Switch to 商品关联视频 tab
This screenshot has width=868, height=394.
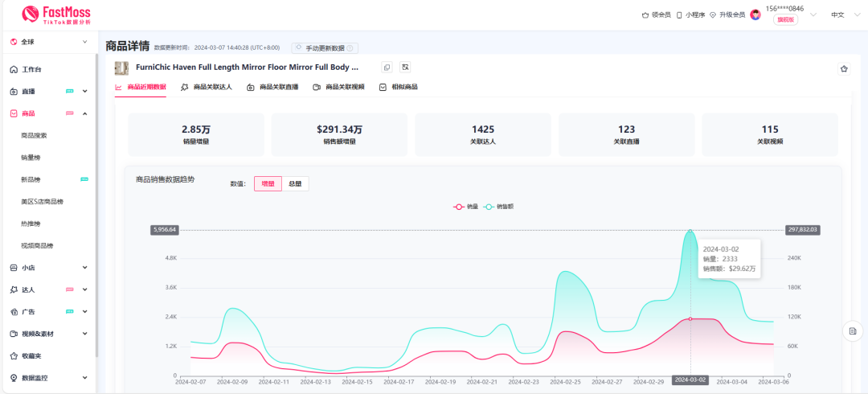click(x=338, y=87)
